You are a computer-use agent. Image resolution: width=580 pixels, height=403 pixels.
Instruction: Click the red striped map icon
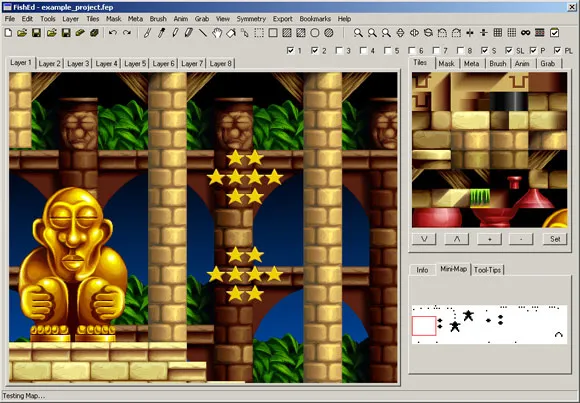point(540,33)
